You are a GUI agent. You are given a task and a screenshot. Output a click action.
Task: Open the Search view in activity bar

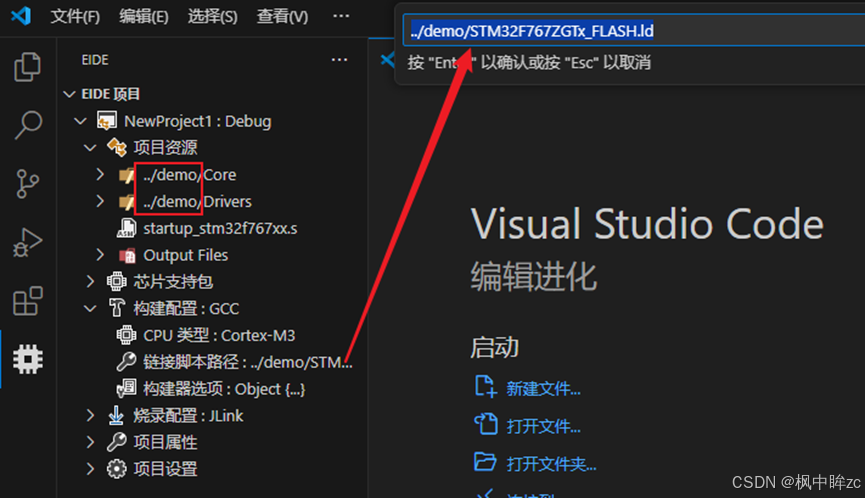coord(28,125)
